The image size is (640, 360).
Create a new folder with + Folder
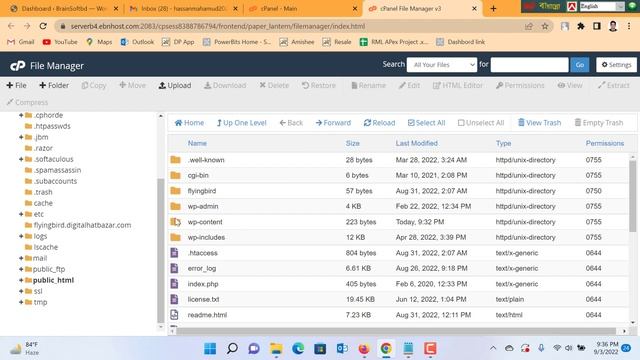[x=54, y=85]
